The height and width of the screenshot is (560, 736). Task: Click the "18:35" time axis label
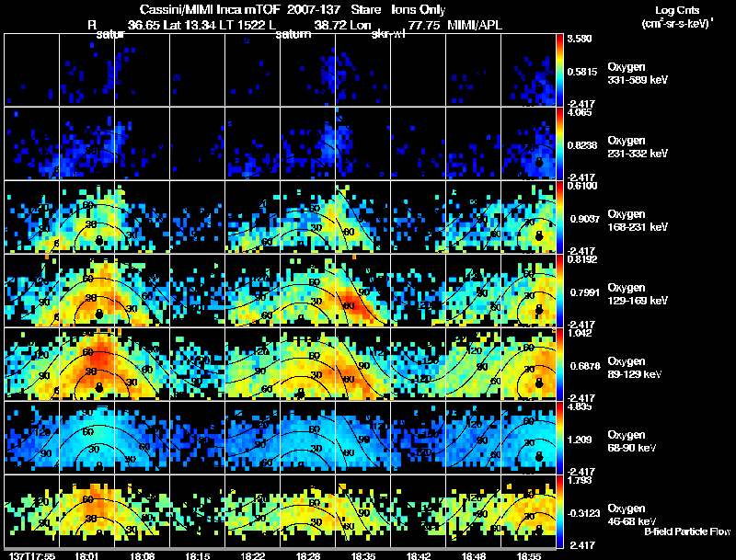coord(362,555)
